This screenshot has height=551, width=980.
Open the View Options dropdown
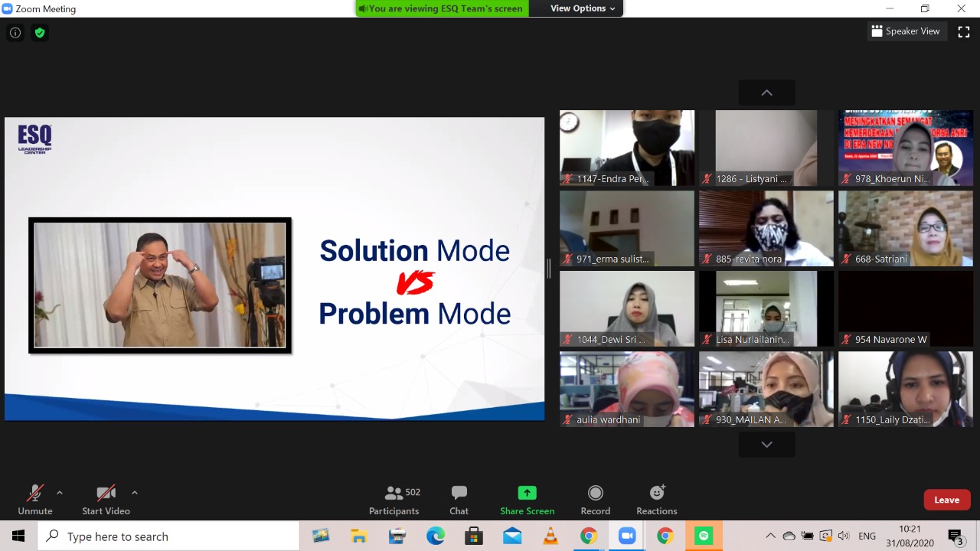click(583, 8)
